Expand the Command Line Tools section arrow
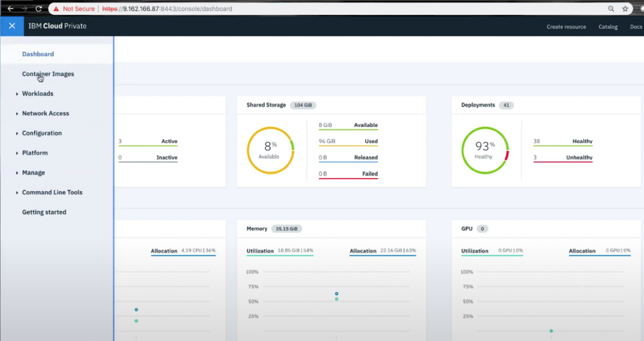This screenshot has width=644, height=341. pyautogui.click(x=17, y=192)
